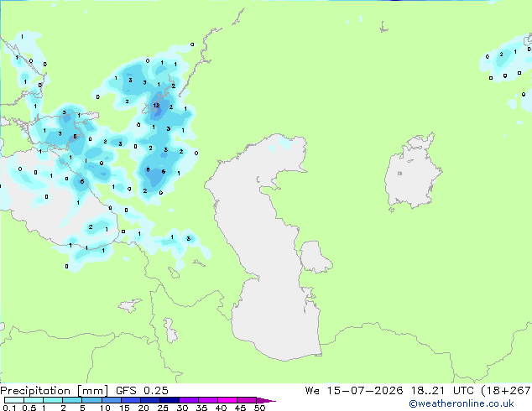Pick the 5–10 mm legend color box
The width and height of the screenshot is (532, 411).
click(91, 400)
